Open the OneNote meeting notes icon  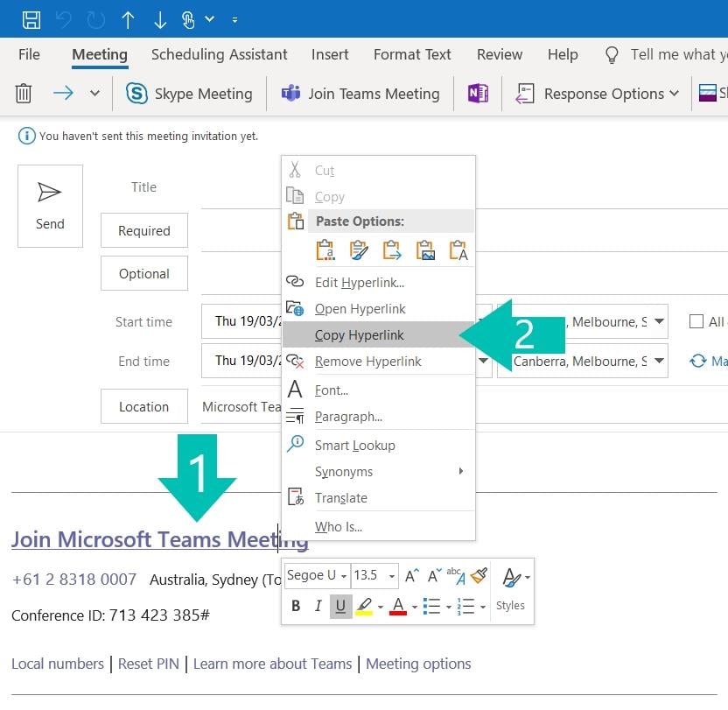(x=478, y=94)
